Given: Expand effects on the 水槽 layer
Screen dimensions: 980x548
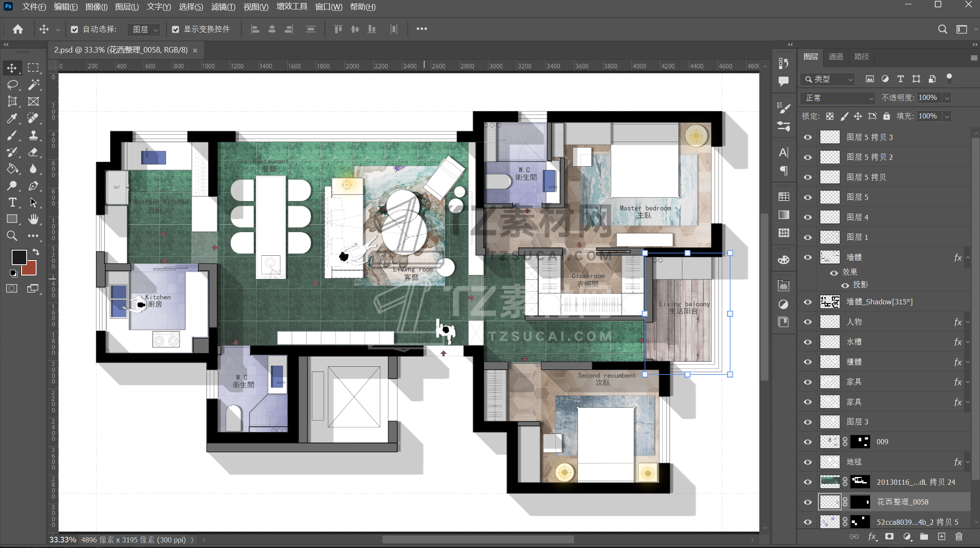Looking at the screenshot, I should (x=968, y=342).
